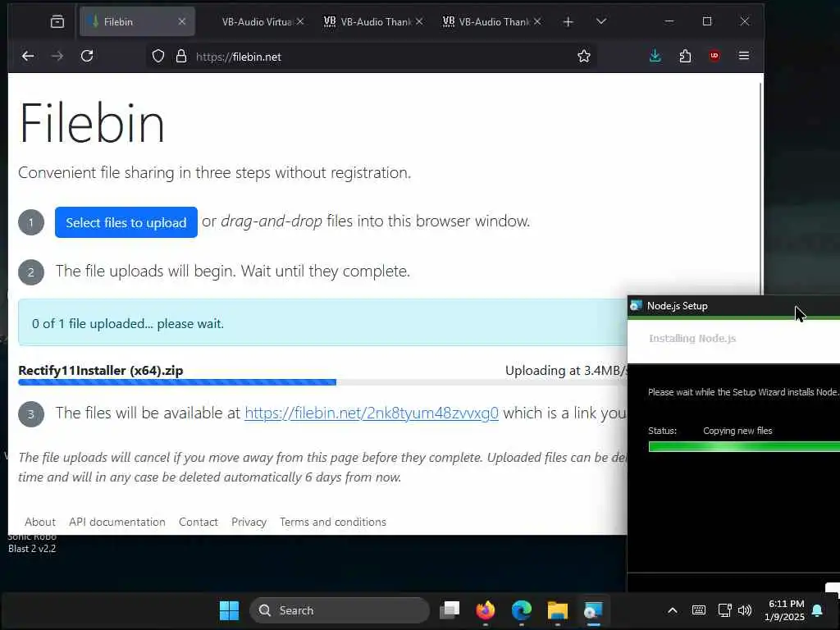Open Terms and conditions link

pyautogui.click(x=333, y=522)
